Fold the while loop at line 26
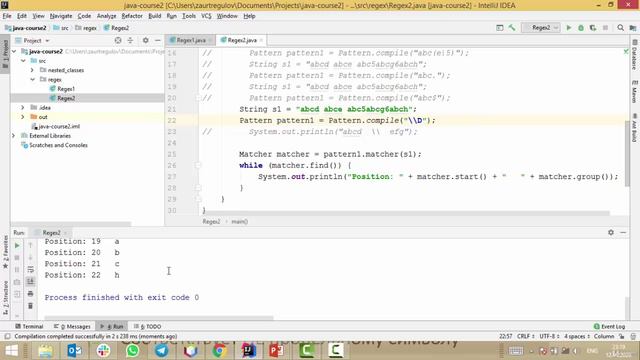 198,165
